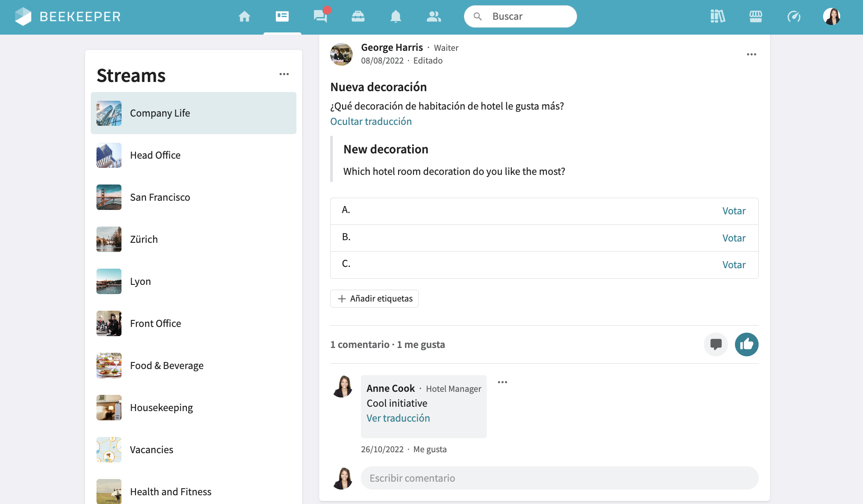This screenshot has width=863, height=504.
Task: Toggle the thumbs-up like button
Action: [746, 344]
